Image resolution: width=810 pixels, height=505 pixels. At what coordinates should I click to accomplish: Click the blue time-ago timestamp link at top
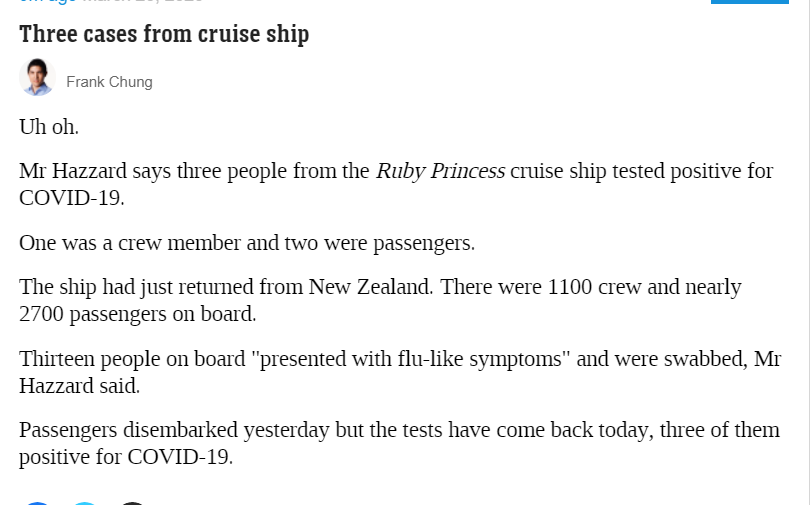48,2
